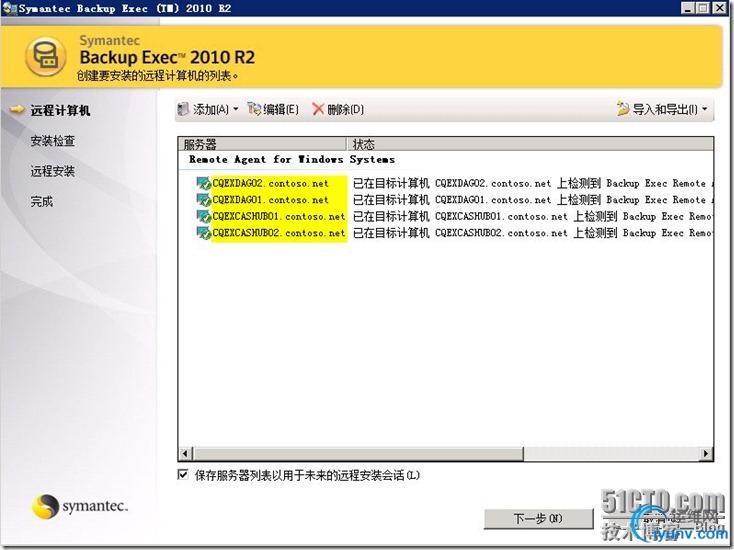Viewport: 734px width, 550px height.
Task: Select CQEXCASHUB01.contoso.net in the server list
Action: (x=279, y=216)
